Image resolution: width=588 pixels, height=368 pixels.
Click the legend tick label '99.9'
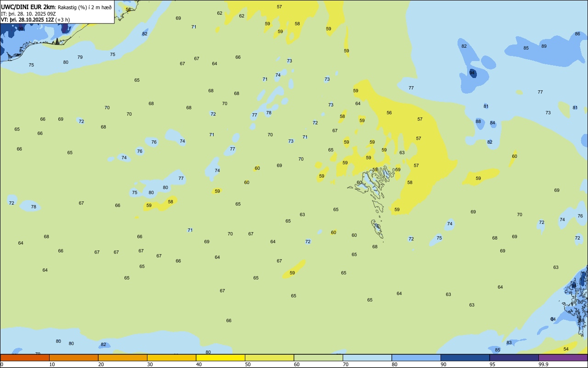coord(543,364)
